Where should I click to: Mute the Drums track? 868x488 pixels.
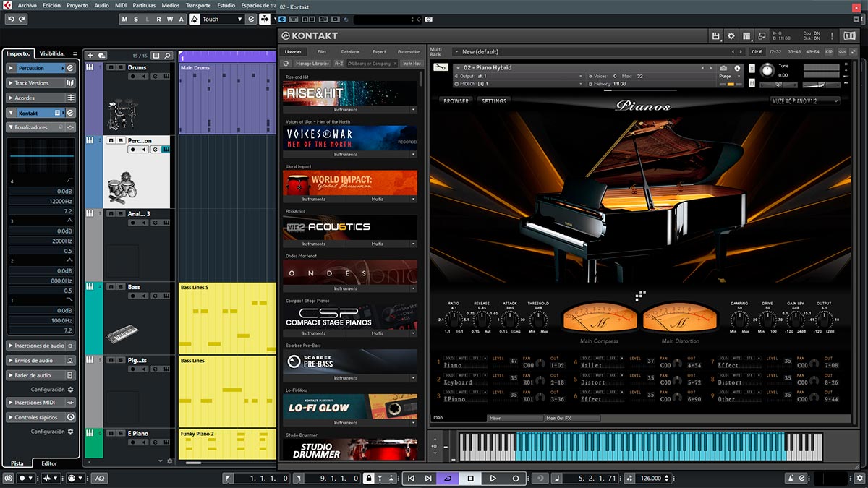coord(111,67)
